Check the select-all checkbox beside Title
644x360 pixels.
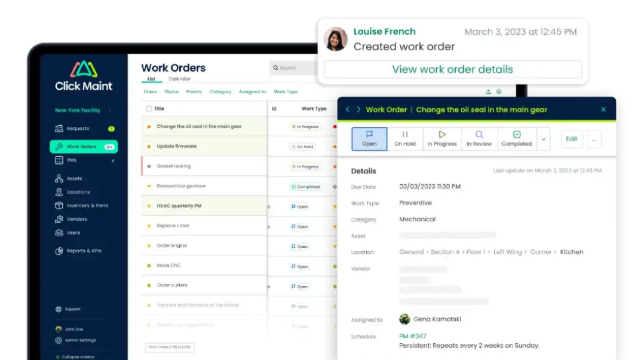tap(149, 109)
